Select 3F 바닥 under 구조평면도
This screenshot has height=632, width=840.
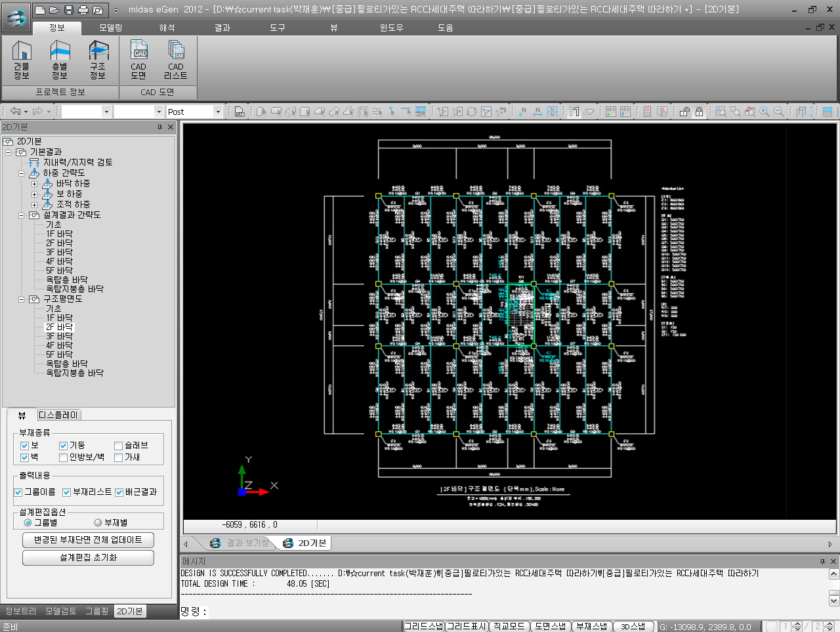pyautogui.click(x=59, y=336)
